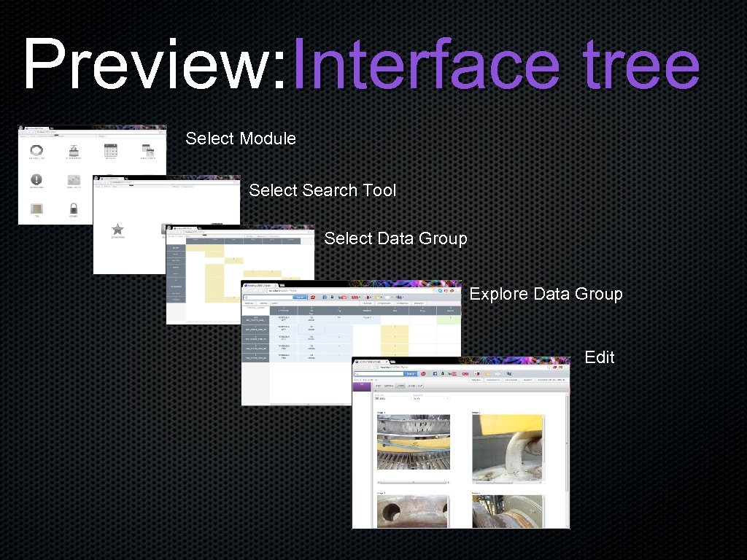Select the active browser tab of the Edit window

371,361
